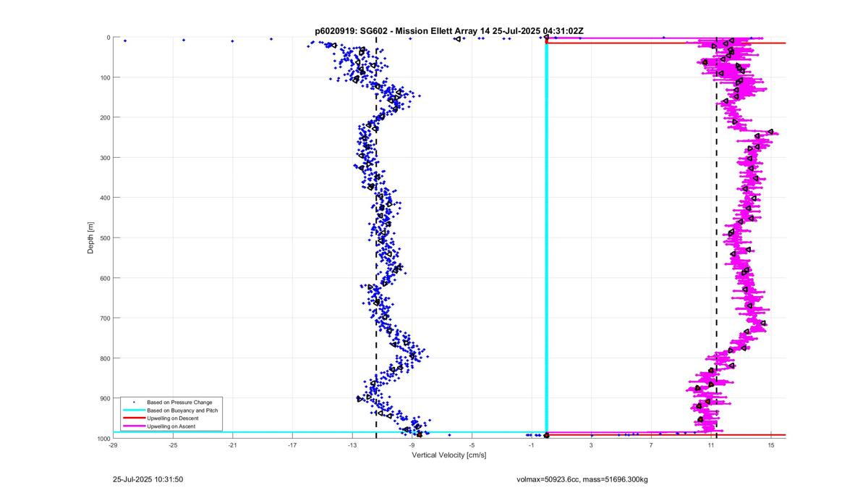Click x-axis tick label '7'
The width and height of the screenshot is (868, 493).
tap(652, 446)
